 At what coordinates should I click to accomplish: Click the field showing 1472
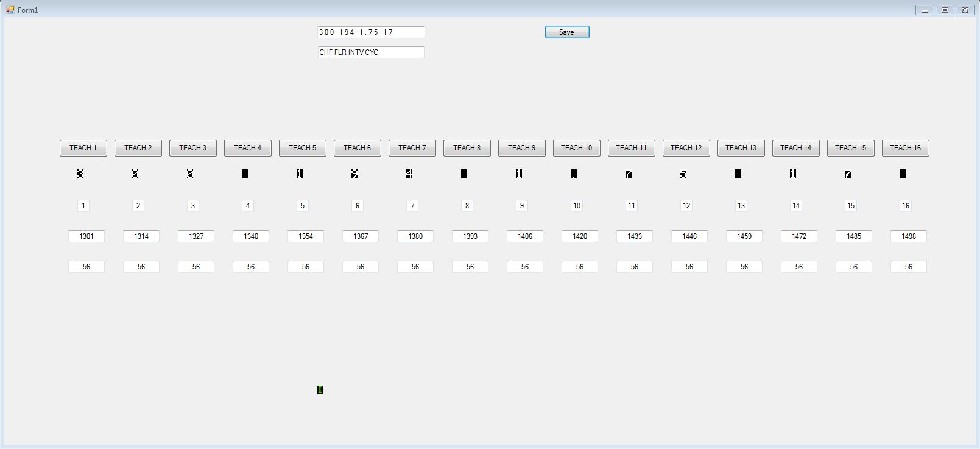[799, 236]
